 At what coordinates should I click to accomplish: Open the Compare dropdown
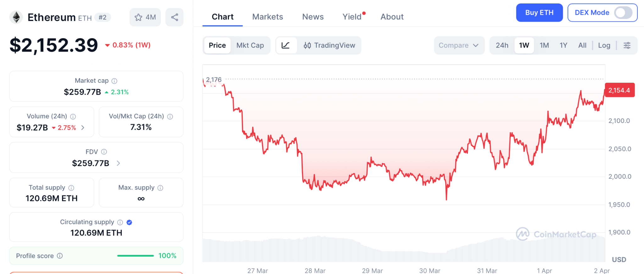[x=459, y=45]
